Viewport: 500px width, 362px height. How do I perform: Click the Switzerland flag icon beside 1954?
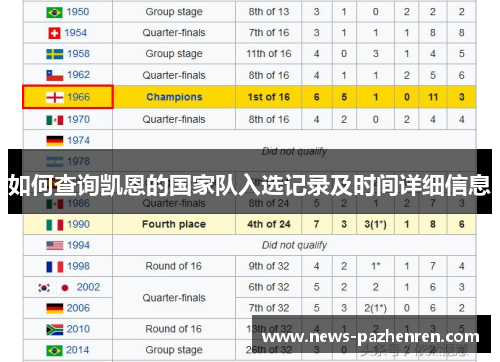54,33
